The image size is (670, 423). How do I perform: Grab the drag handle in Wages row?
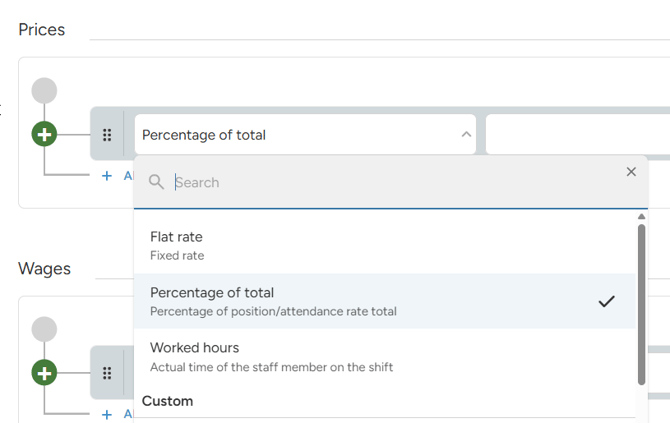pyautogui.click(x=107, y=373)
